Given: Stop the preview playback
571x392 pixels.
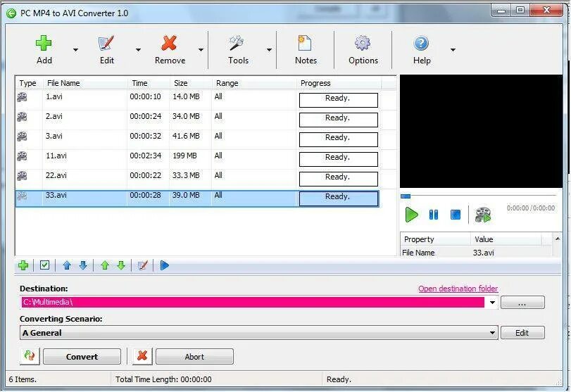Looking at the screenshot, I should click(456, 215).
